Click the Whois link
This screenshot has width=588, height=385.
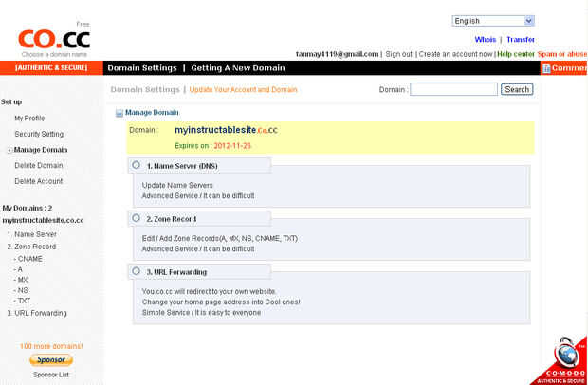click(x=486, y=40)
